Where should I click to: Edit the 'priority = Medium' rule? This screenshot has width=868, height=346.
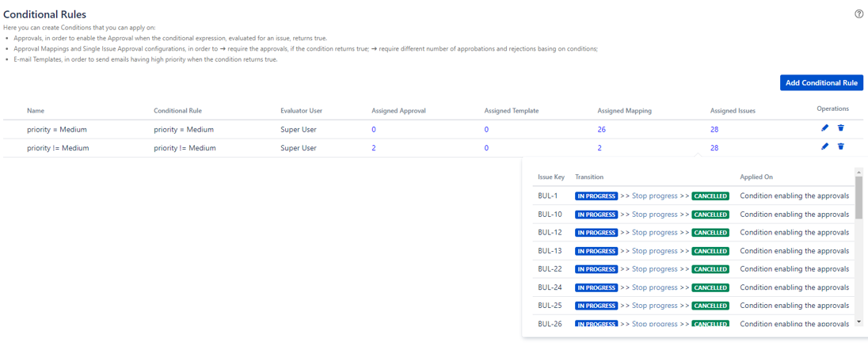(x=824, y=128)
